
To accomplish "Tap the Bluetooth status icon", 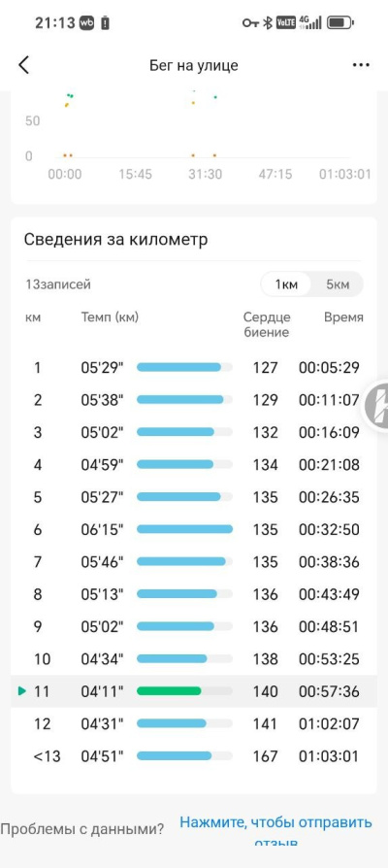I will 267,22.
